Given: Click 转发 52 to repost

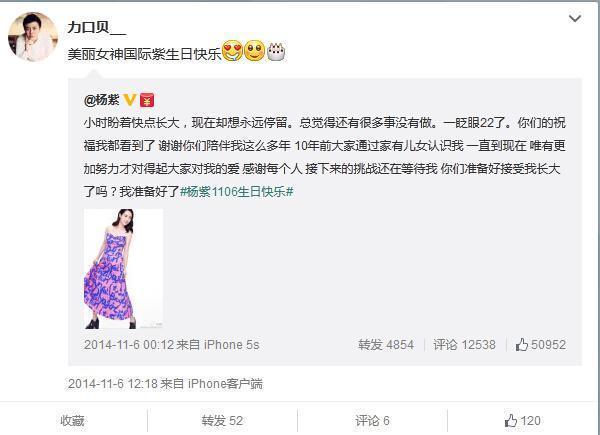Looking at the screenshot, I should point(222,421).
